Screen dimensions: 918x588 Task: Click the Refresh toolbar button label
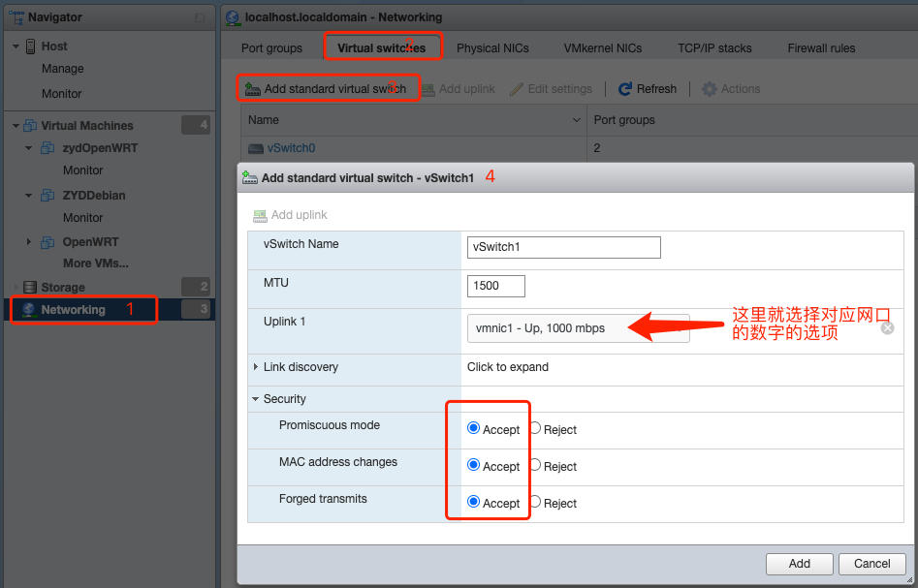click(656, 89)
